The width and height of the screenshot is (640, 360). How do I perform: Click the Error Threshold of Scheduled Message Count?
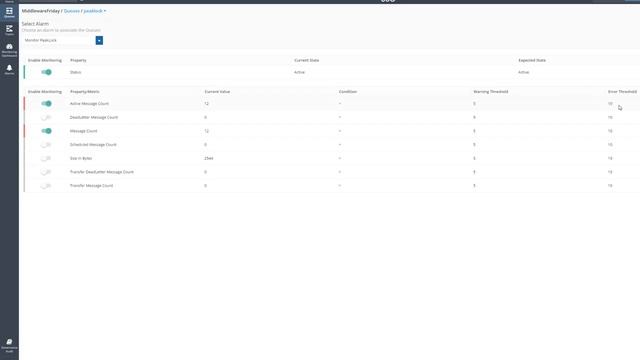[610, 145]
